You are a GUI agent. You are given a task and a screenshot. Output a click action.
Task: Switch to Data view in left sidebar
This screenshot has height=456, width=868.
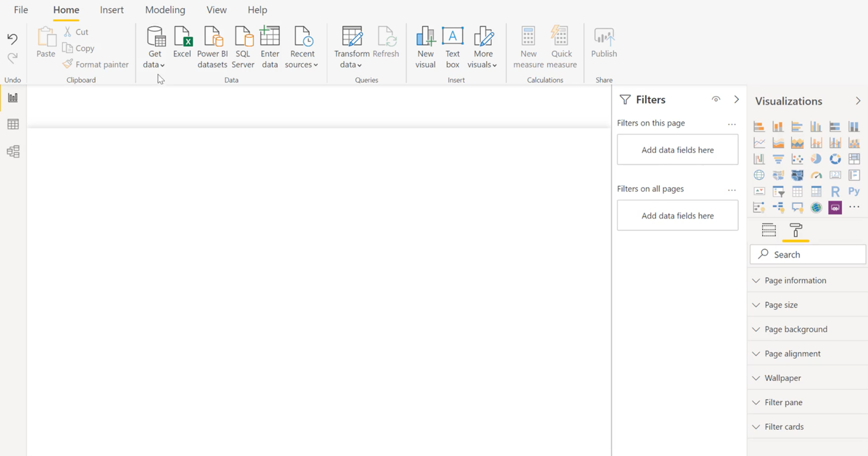pos(13,124)
